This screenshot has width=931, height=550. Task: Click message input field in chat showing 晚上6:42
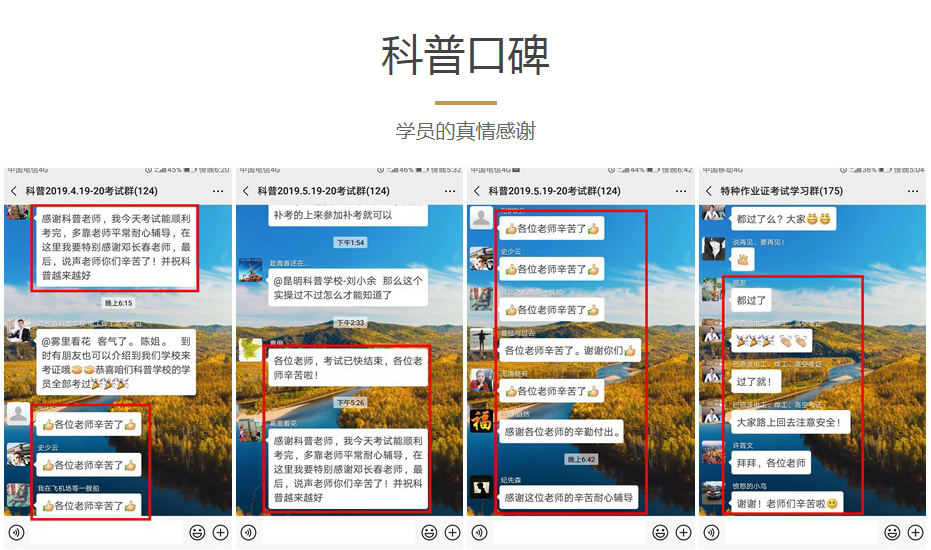(570, 533)
